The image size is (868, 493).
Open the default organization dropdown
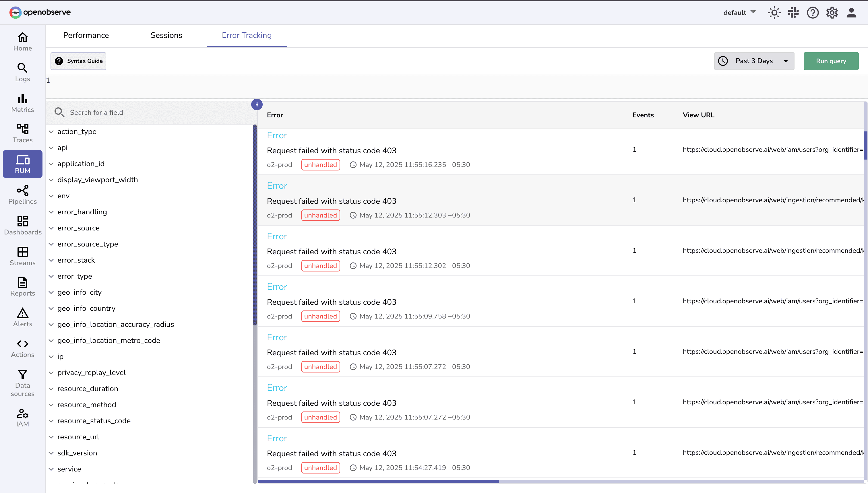[x=739, y=13]
